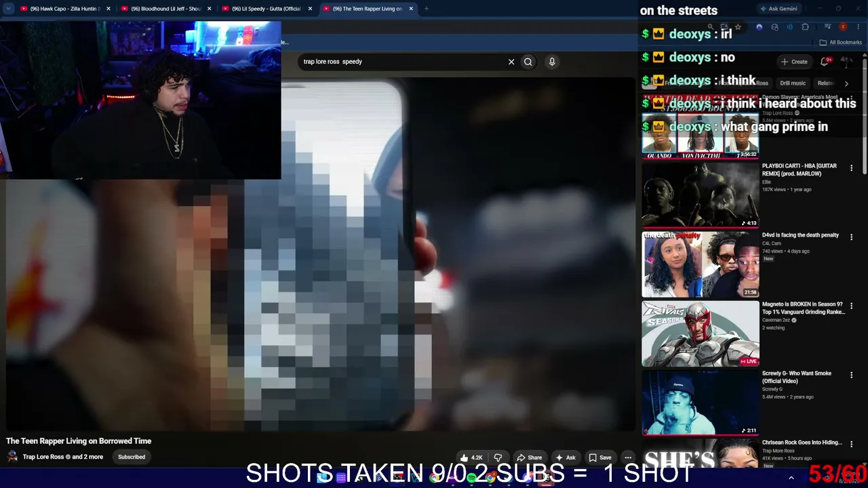Open the media control icon in toolbar
Image resolution: width=868 pixels, height=488 pixels.
click(827, 27)
